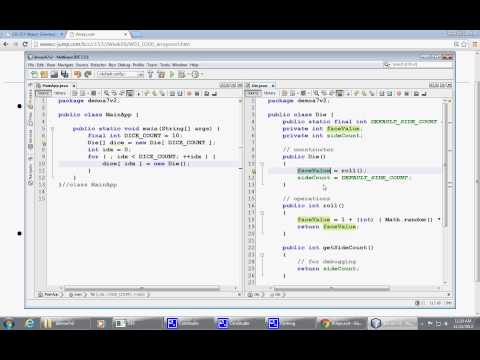Select Source view in Die.java editor
The height and width of the screenshot is (360, 480).
[x=253, y=93]
